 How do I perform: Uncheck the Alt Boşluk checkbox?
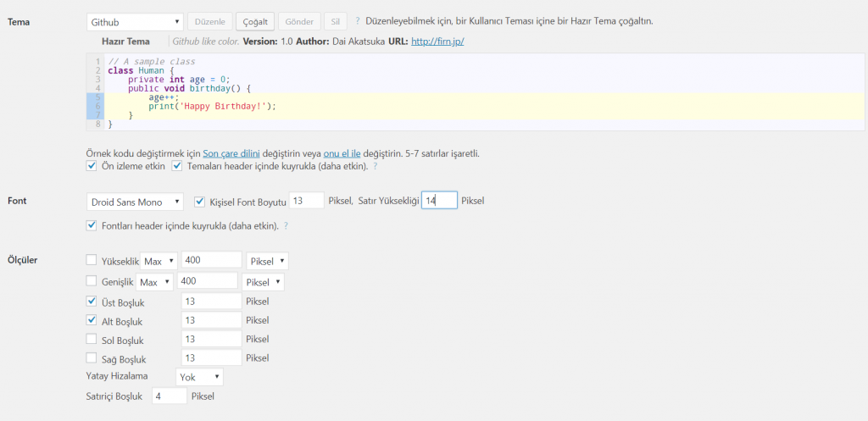pos(92,319)
